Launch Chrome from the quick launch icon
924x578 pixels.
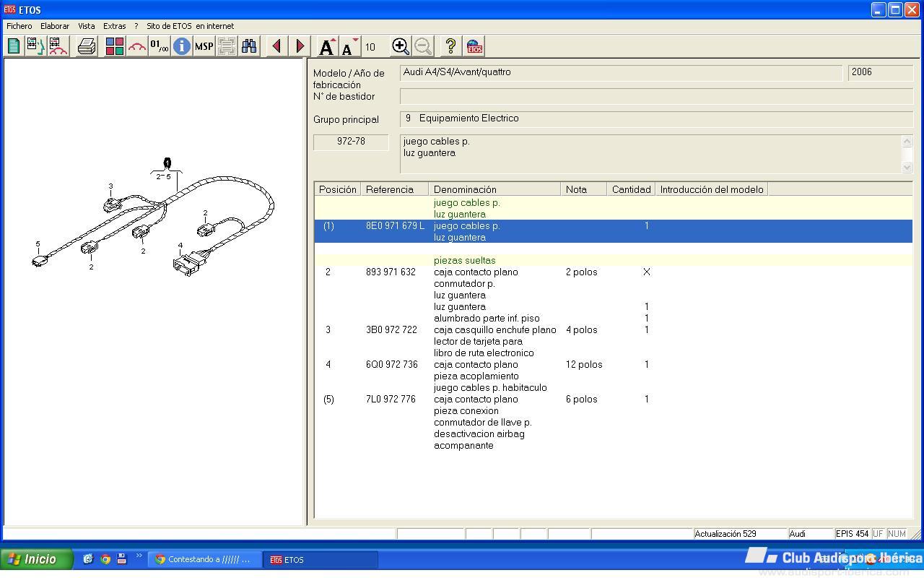tap(105, 559)
